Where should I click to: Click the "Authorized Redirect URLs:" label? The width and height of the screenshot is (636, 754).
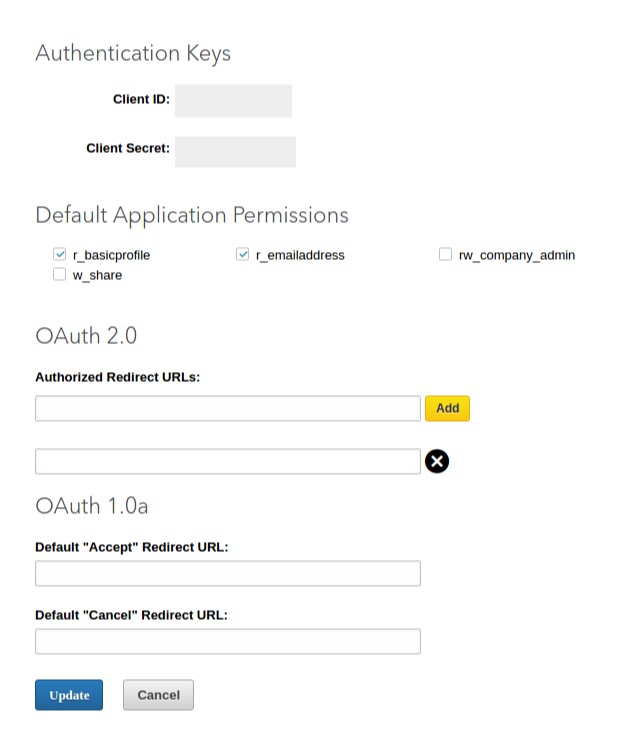pos(118,377)
